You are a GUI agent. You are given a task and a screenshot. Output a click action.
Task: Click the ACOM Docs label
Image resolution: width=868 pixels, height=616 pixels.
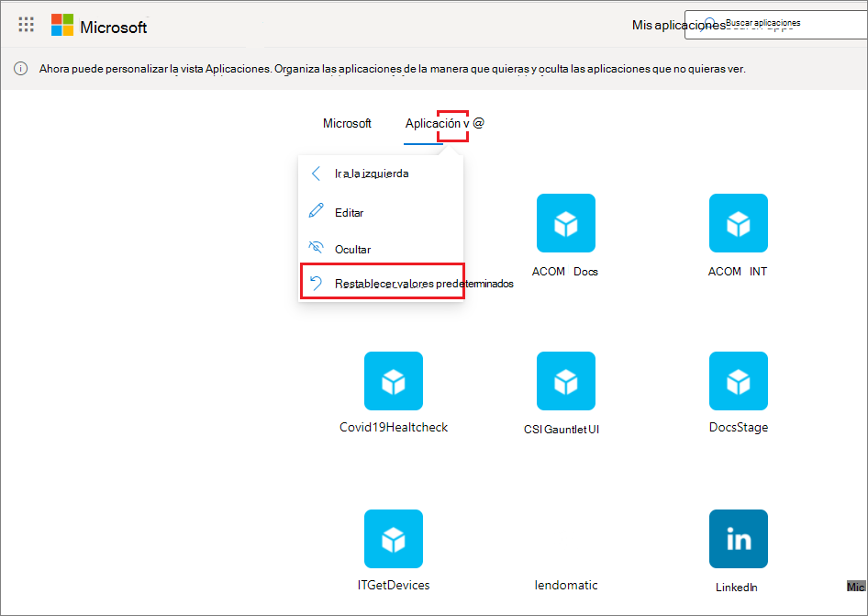coord(565,272)
